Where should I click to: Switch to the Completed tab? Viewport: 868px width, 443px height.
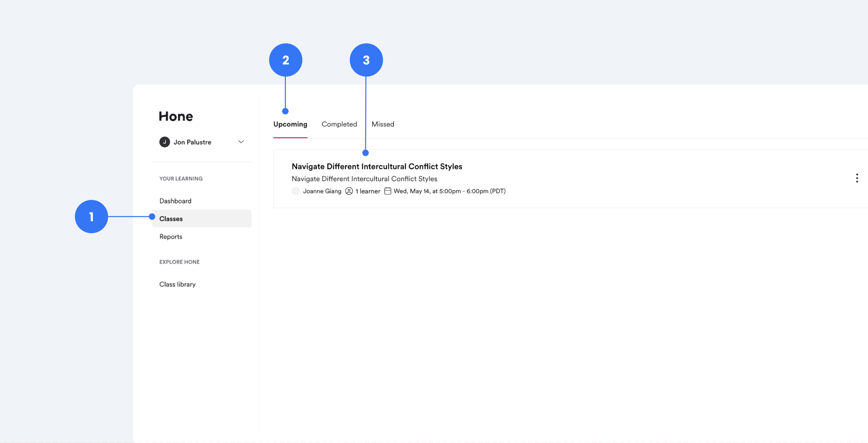(339, 124)
